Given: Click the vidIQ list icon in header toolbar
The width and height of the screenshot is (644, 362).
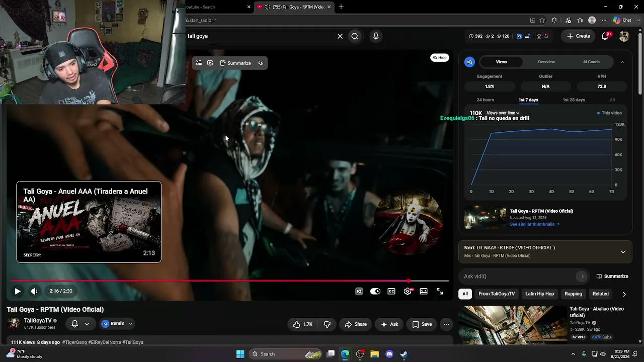Looking at the screenshot, I should coord(527,36).
